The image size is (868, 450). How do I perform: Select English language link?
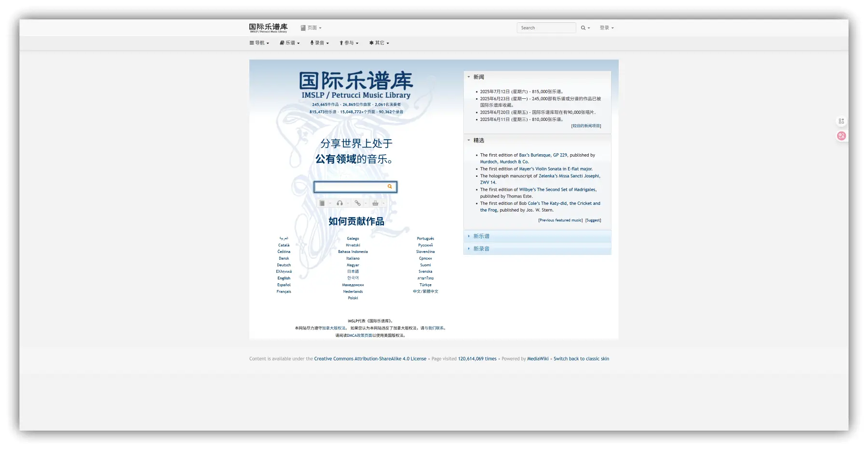[x=284, y=278]
